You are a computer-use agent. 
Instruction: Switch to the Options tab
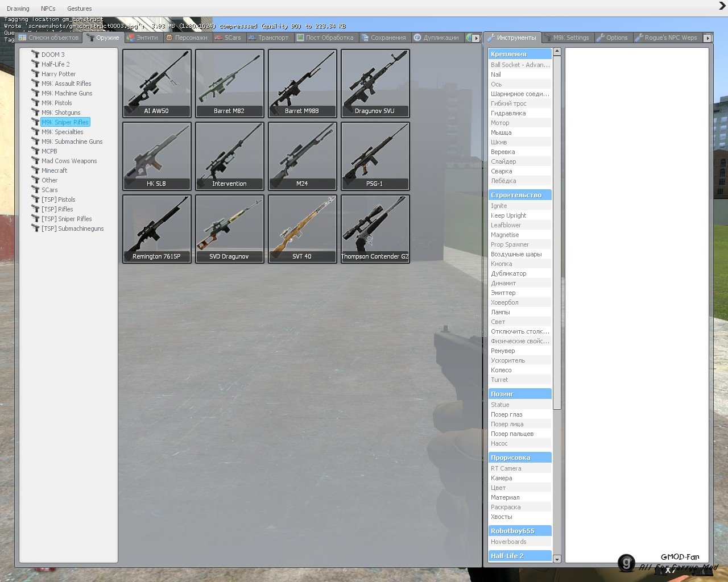coord(613,38)
